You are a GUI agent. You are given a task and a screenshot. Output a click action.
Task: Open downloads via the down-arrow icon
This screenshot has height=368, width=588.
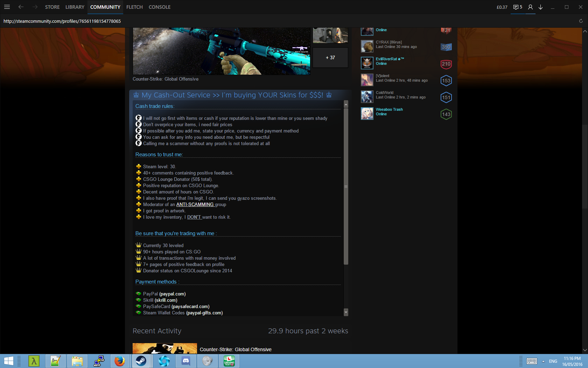tap(541, 7)
